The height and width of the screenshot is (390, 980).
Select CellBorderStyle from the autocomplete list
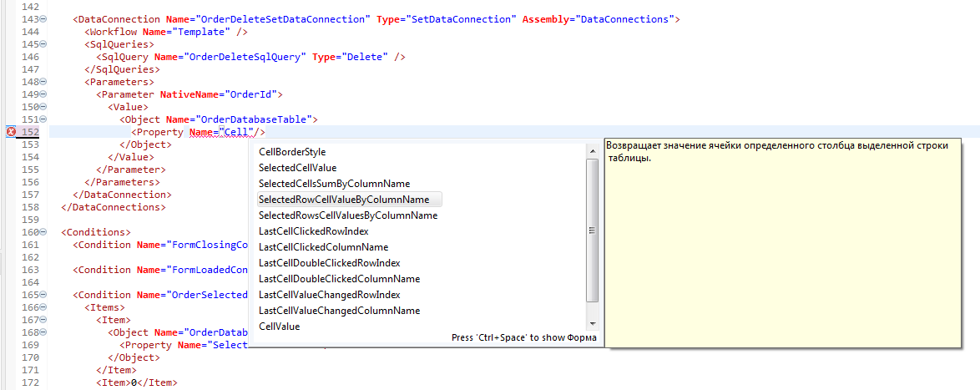[292, 152]
